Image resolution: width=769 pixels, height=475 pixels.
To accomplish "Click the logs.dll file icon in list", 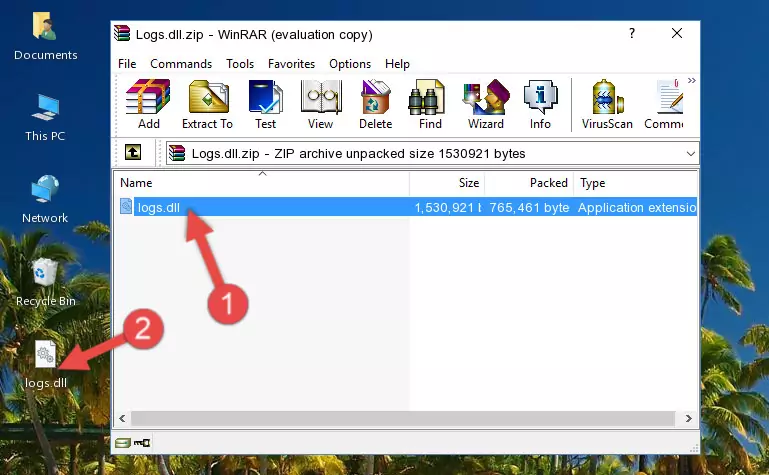I will [126, 206].
